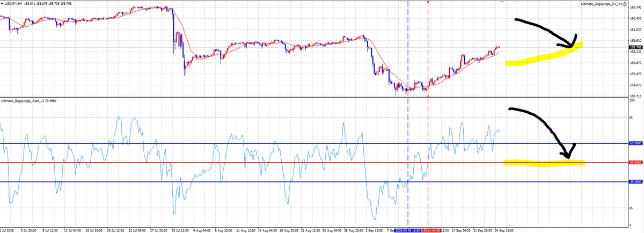
Task: Click the EA smiley face icon
Action: 624,4
